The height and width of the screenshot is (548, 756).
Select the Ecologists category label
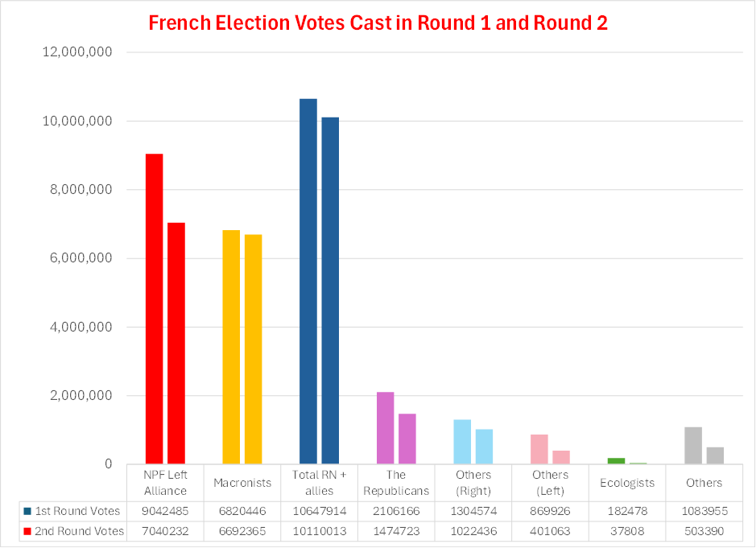[627, 483]
